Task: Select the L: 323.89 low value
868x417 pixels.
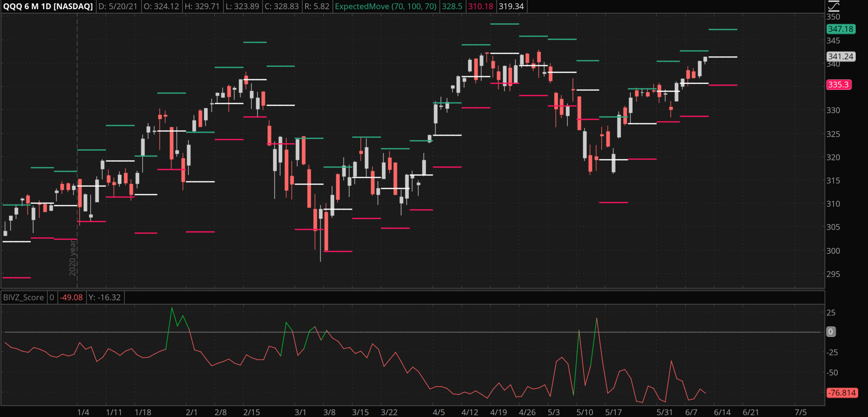Action: point(242,6)
